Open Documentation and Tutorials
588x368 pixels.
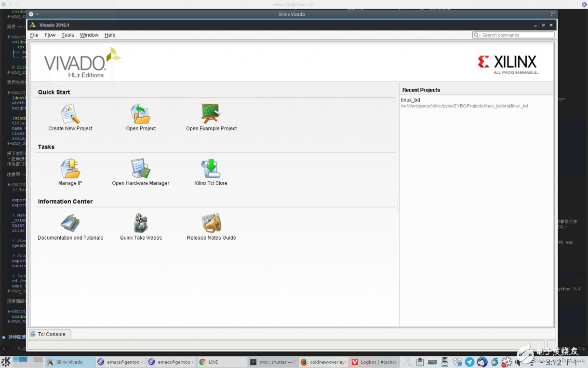[x=70, y=223]
